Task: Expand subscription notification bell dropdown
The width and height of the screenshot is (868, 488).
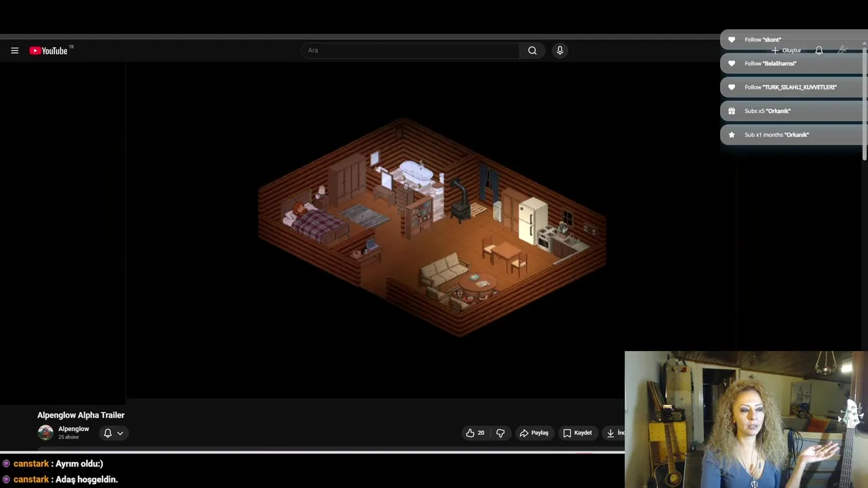Action: [113, 432]
